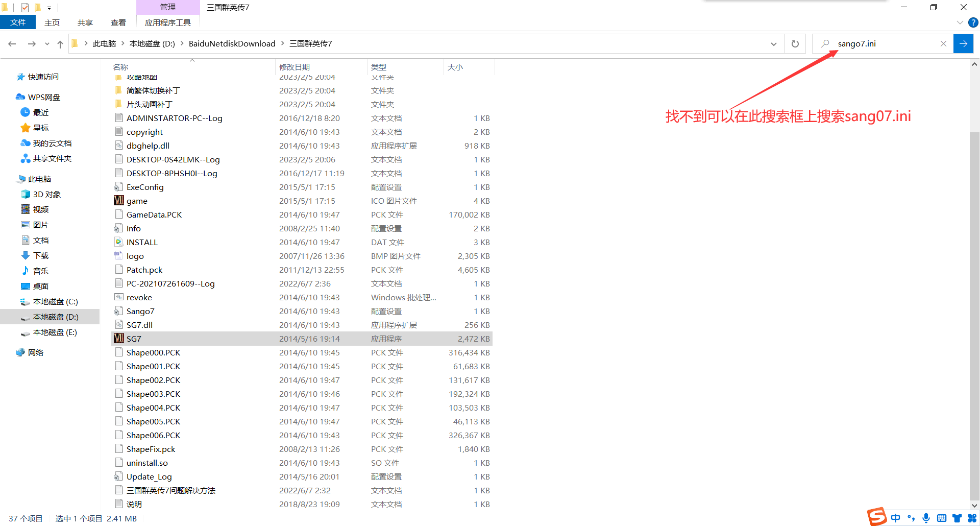Open Quick Access toolbar customize dropdown
The height and width of the screenshot is (526, 980).
pos(49,8)
